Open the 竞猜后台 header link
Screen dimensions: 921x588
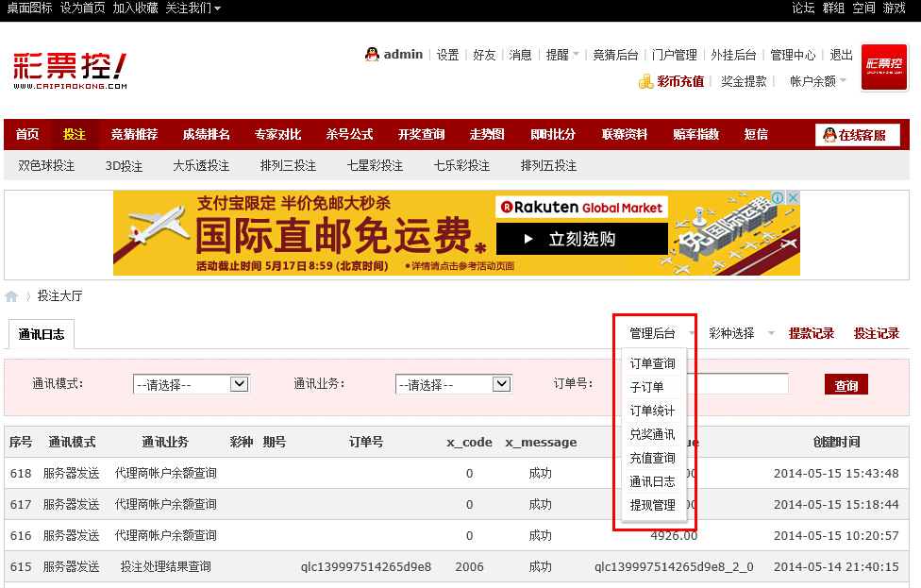point(615,55)
